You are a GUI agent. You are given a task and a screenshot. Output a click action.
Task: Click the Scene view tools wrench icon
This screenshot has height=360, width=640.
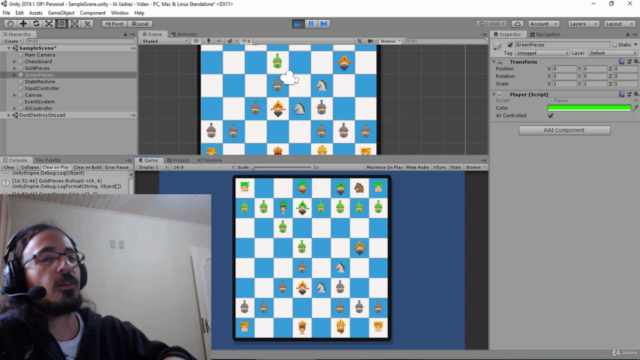pos(359,41)
